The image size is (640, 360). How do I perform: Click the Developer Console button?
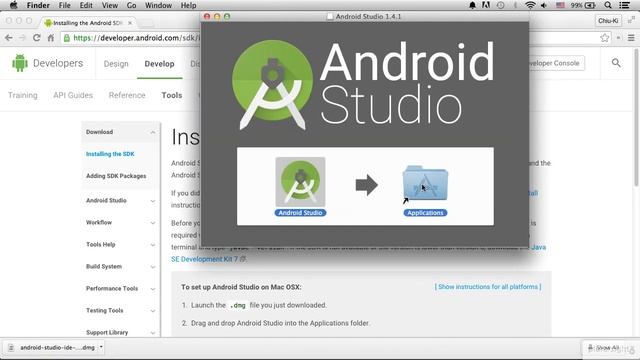click(556, 63)
